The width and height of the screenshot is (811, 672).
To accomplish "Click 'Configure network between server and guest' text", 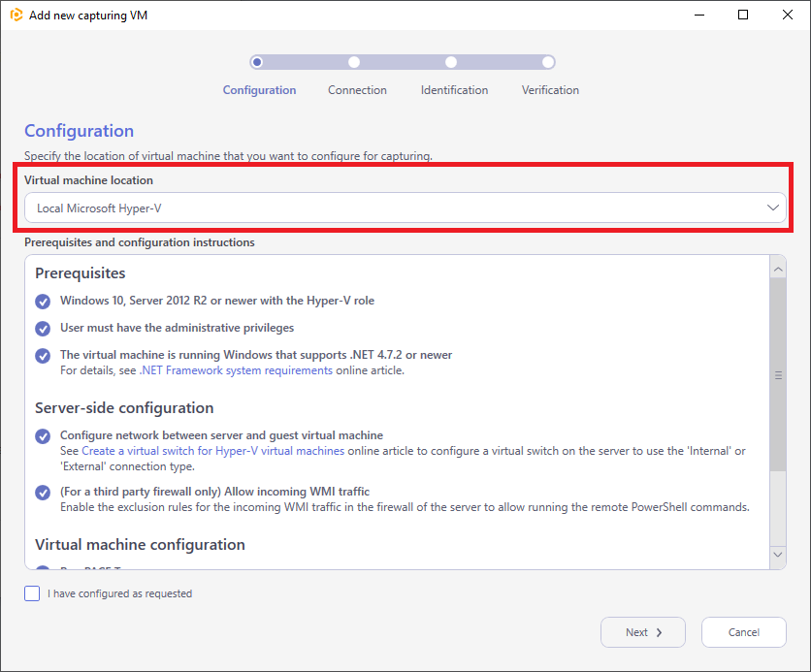I will pos(221,435).
